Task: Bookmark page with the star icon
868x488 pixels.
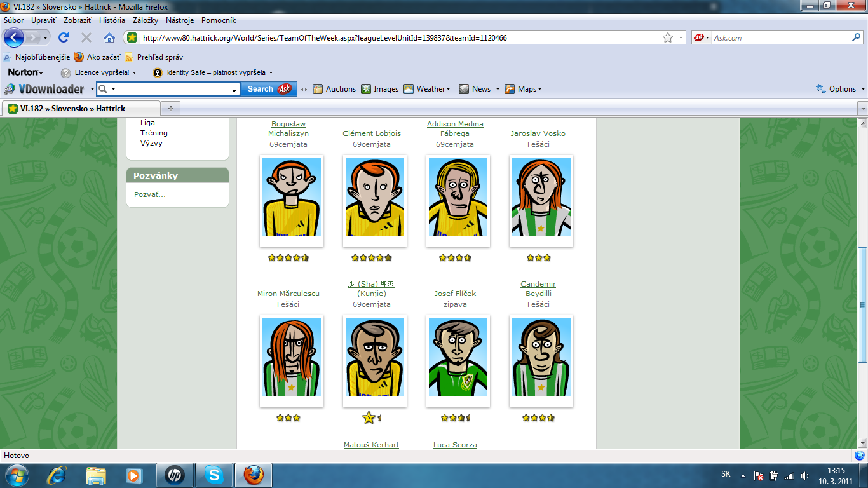Action: click(668, 38)
